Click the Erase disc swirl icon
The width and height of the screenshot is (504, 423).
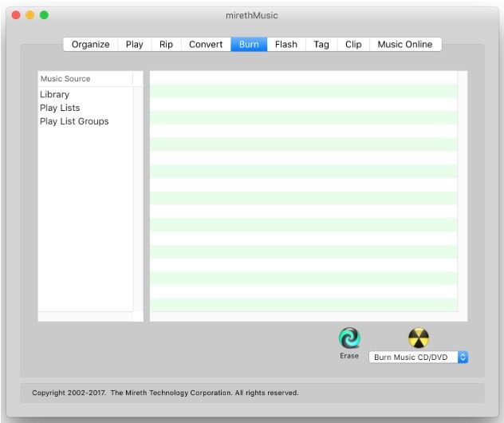tap(349, 338)
